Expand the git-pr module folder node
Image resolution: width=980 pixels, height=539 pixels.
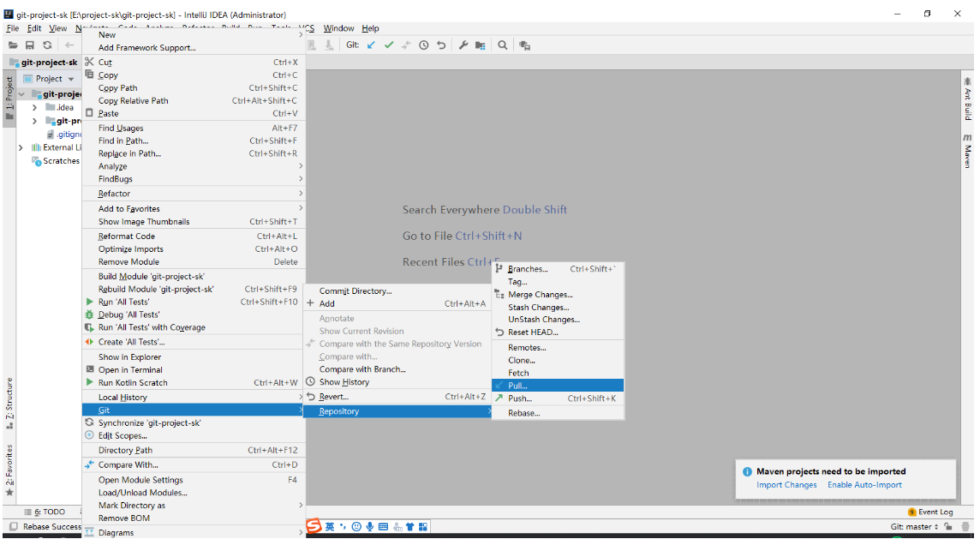pos(34,121)
